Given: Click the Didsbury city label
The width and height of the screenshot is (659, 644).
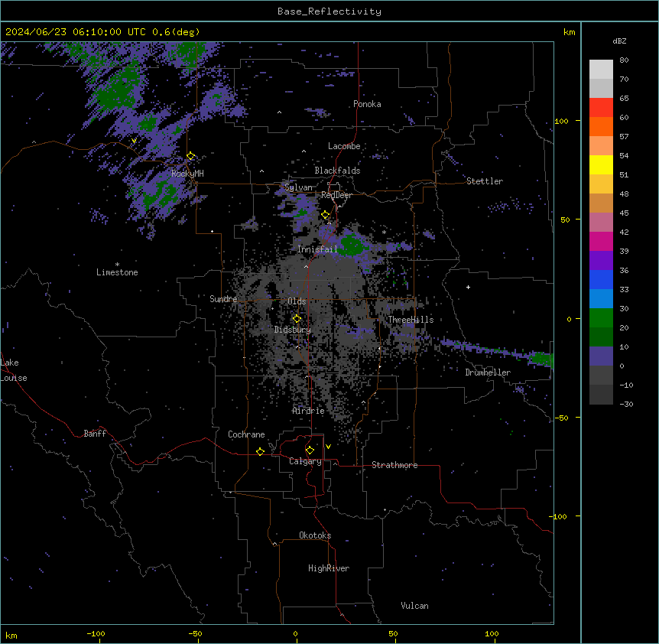Looking at the screenshot, I should 293,330.
